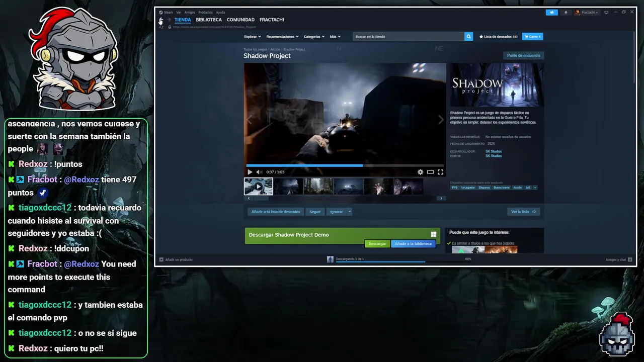Click the Seguir button
644x362 pixels.
pos(315,212)
